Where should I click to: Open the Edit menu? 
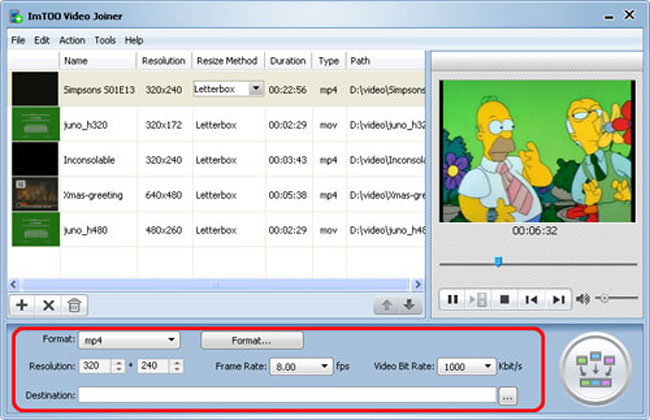coord(42,40)
